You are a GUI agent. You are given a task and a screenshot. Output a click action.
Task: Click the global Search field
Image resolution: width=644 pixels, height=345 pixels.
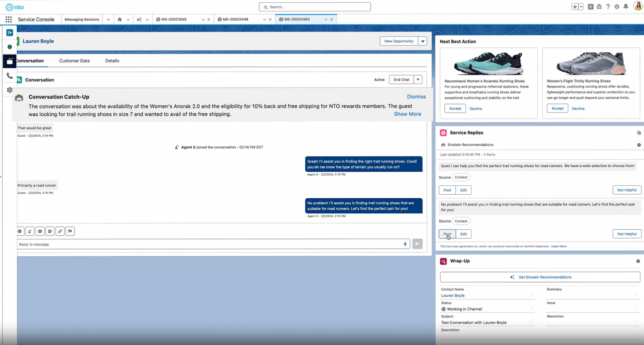(315, 7)
